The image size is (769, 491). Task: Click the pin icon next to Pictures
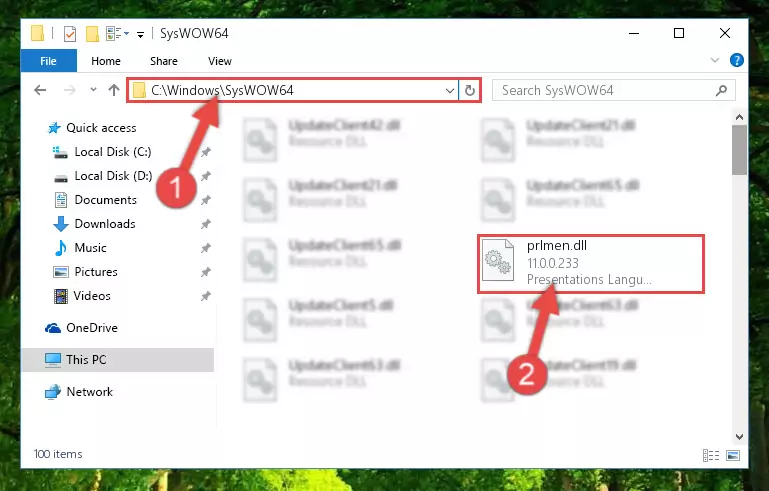pyautogui.click(x=205, y=272)
